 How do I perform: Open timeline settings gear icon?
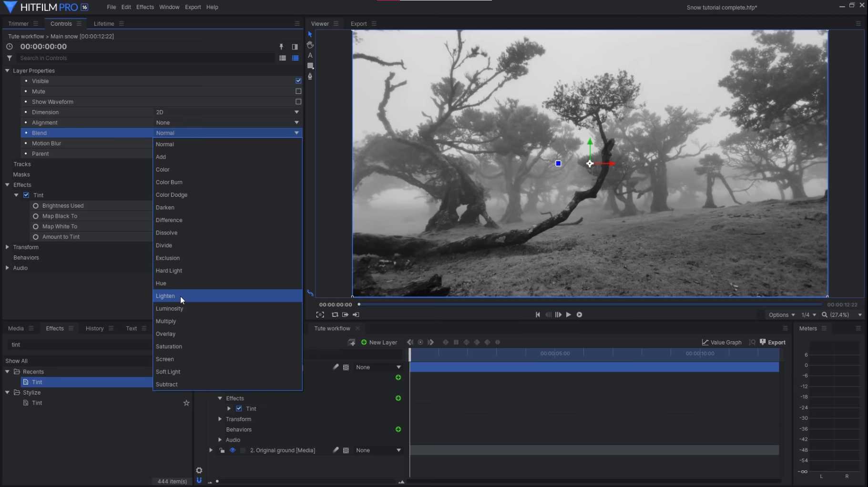pos(199,471)
